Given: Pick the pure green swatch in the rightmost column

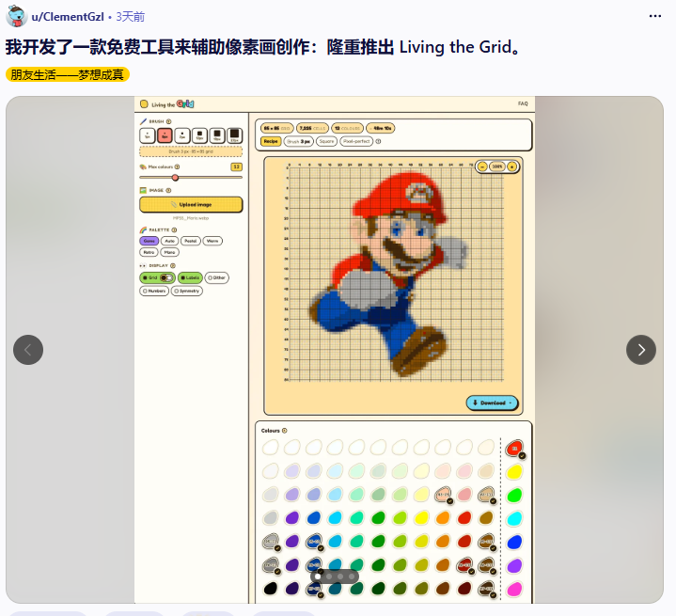Looking at the screenshot, I should 514,496.
